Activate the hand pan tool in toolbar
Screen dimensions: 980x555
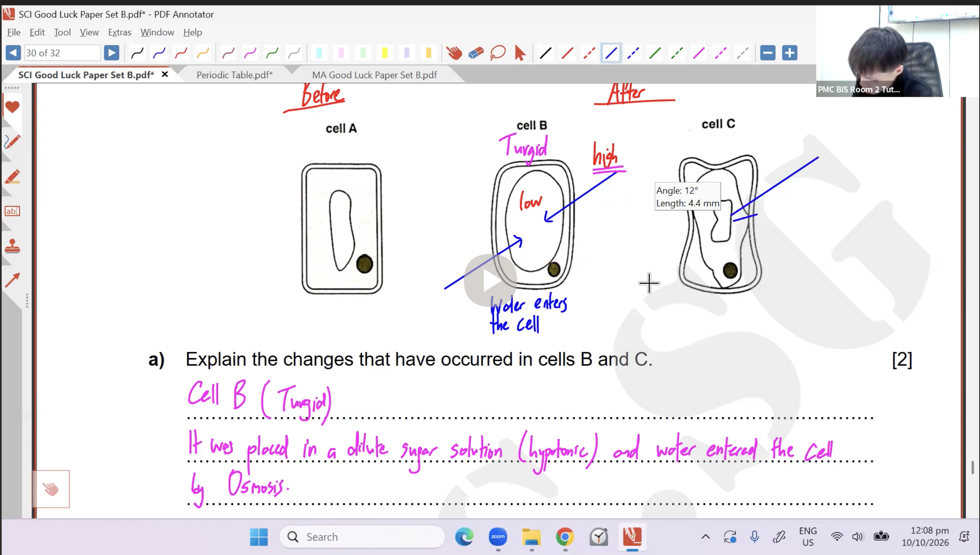454,53
